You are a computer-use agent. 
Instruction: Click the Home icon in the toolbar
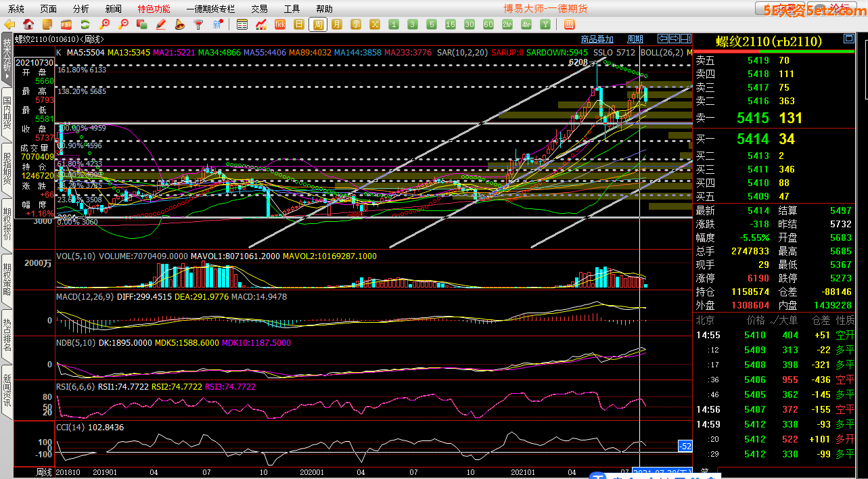[29, 24]
